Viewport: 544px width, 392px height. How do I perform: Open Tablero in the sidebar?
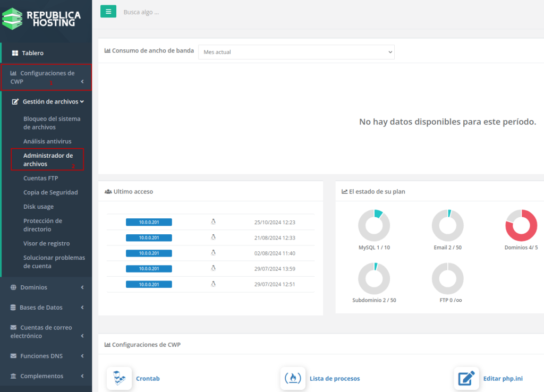[x=32, y=53]
